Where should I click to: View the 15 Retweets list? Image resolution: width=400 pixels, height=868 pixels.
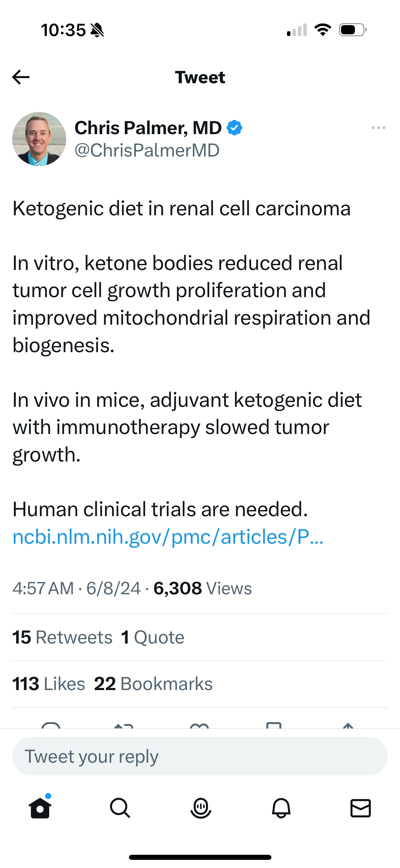point(62,637)
